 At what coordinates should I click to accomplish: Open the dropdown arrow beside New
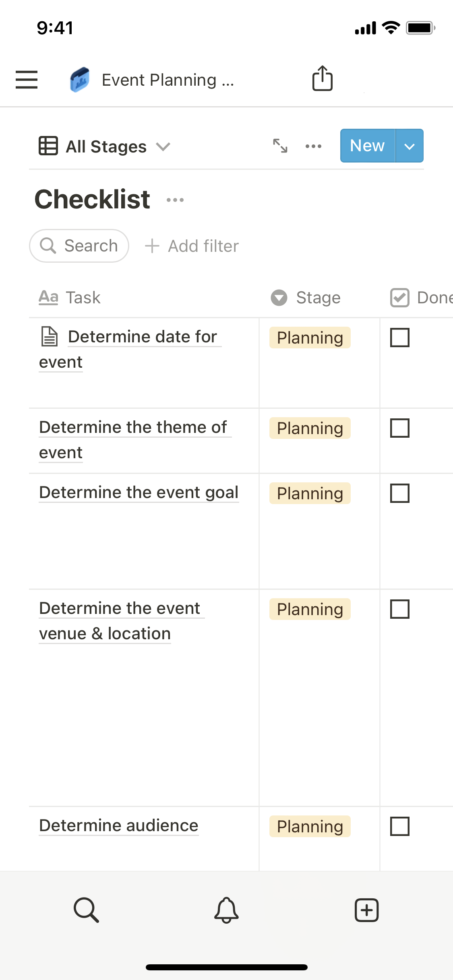click(410, 146)
